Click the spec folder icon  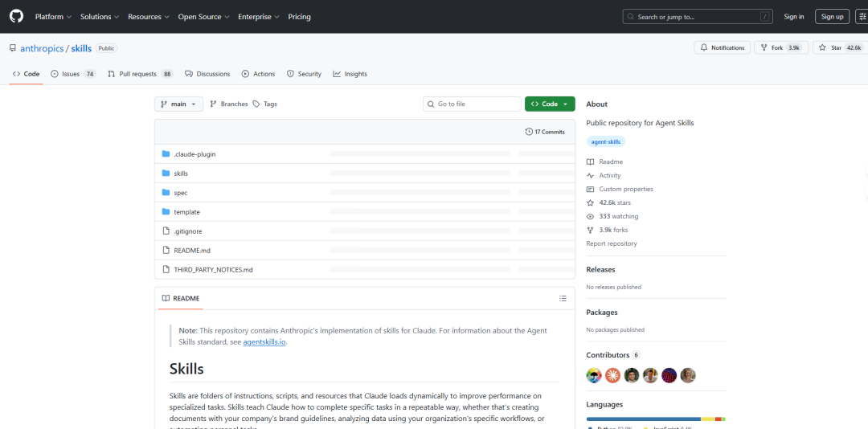[166, 193]
